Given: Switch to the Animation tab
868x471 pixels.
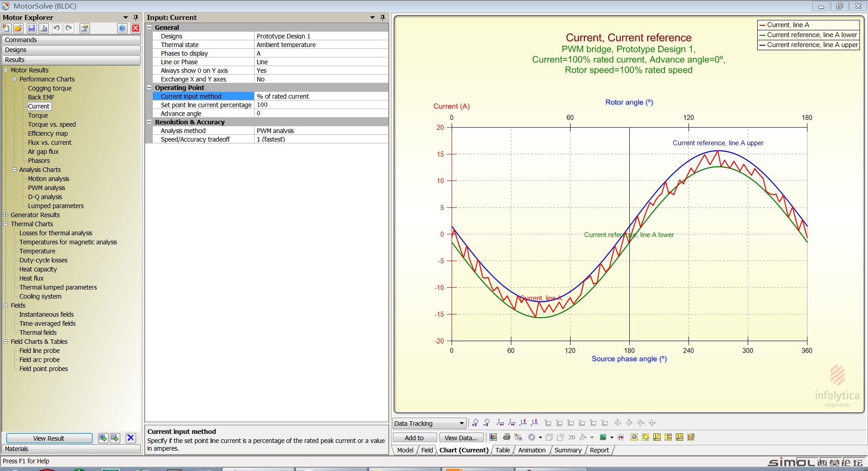Looking at the screenshot, I should point(532,450).
